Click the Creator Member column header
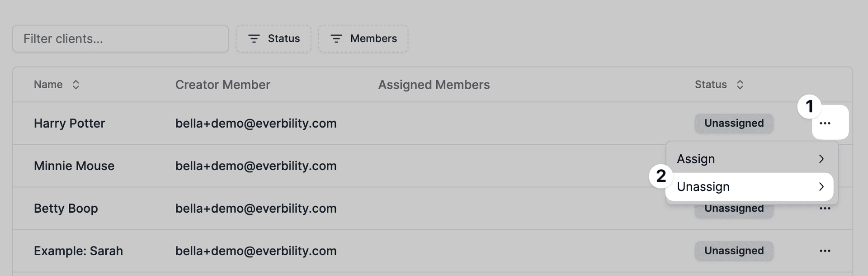868x276 pixels. tap(222, 84)
